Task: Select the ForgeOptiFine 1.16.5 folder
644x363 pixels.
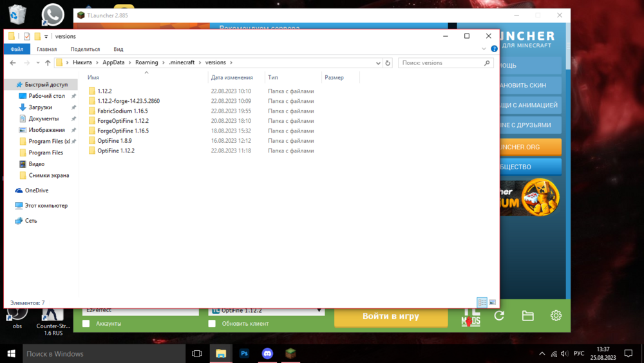Action: pyautogui.click(x=123, y=131)
